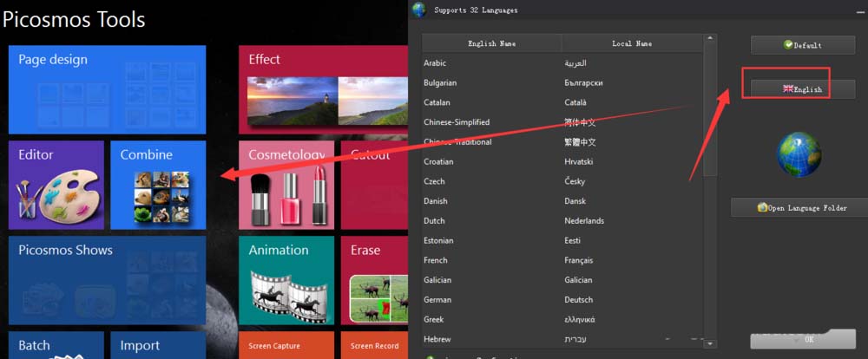Open the Cutout tile
This screenshot has height=359, width=868.
tap(374, 185)
